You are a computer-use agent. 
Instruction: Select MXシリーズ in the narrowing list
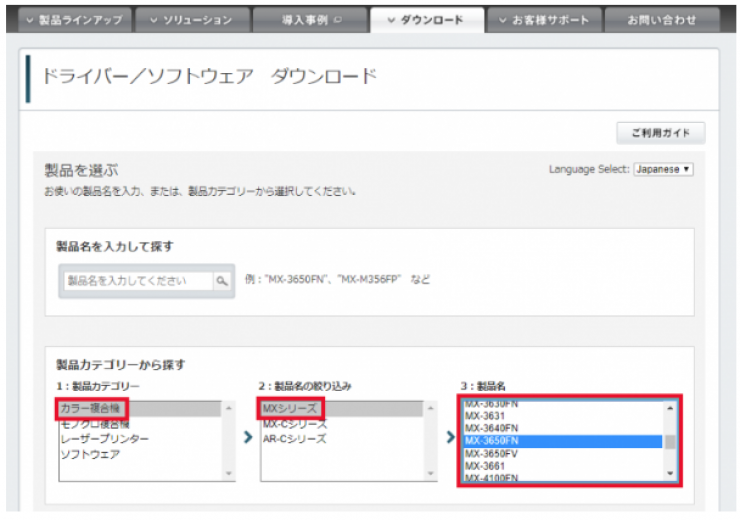(342, 409)
